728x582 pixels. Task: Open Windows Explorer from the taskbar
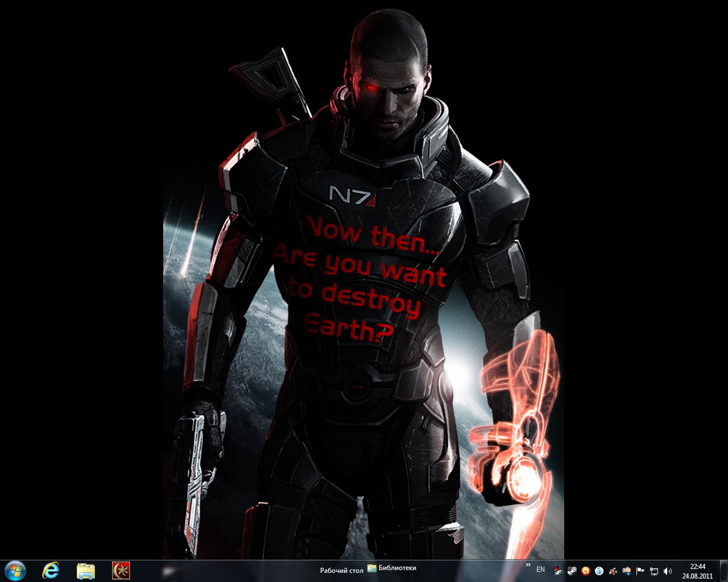(86, 570)
